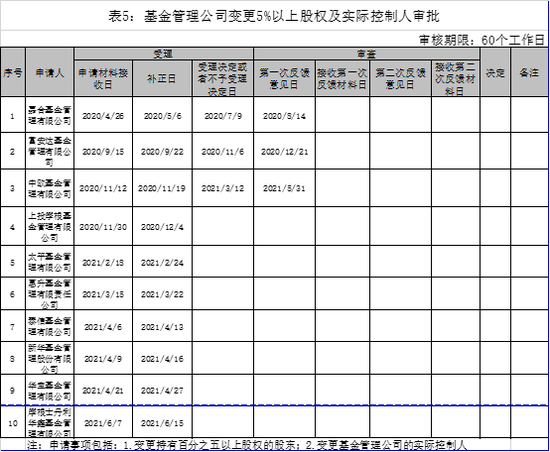Click the date cell 2020/4/26
The height and width of the screenshot is (452, 550).
pos(103,116)
